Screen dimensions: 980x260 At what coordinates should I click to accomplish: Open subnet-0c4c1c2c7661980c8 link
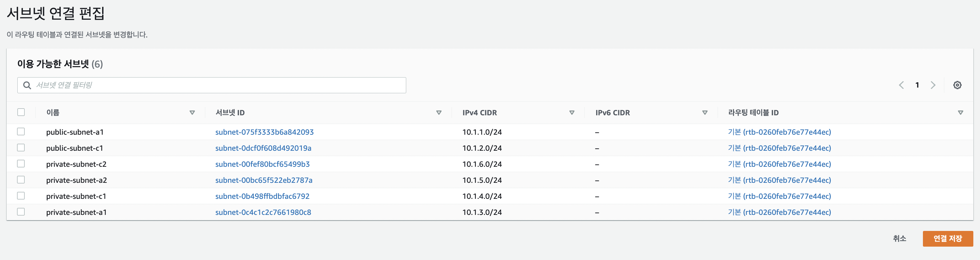pos(263,212)
